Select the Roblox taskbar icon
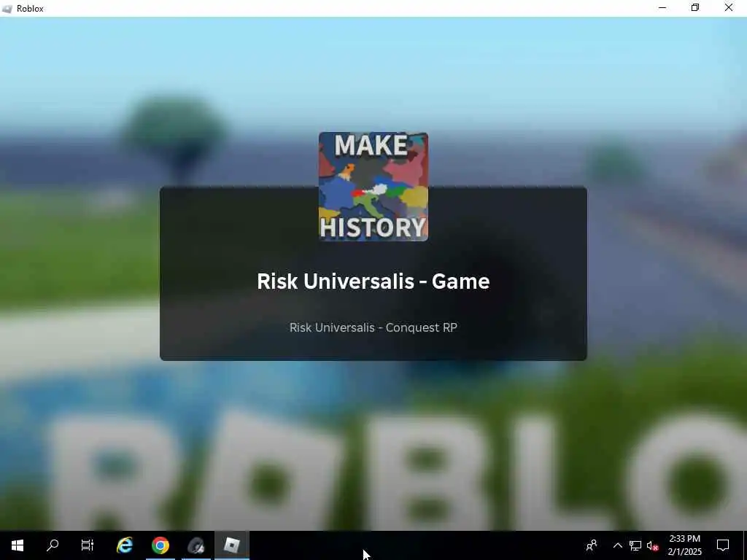This screenshot has width=747, height=560. (x=231, y=545)
